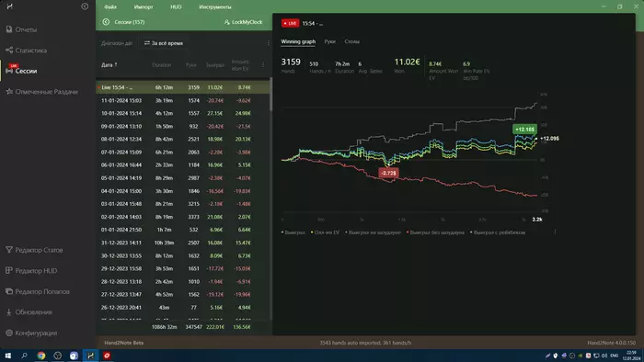Open the Редактор Статов funnel item
Viewport: 644px width, 362px height.
point(34,250)
